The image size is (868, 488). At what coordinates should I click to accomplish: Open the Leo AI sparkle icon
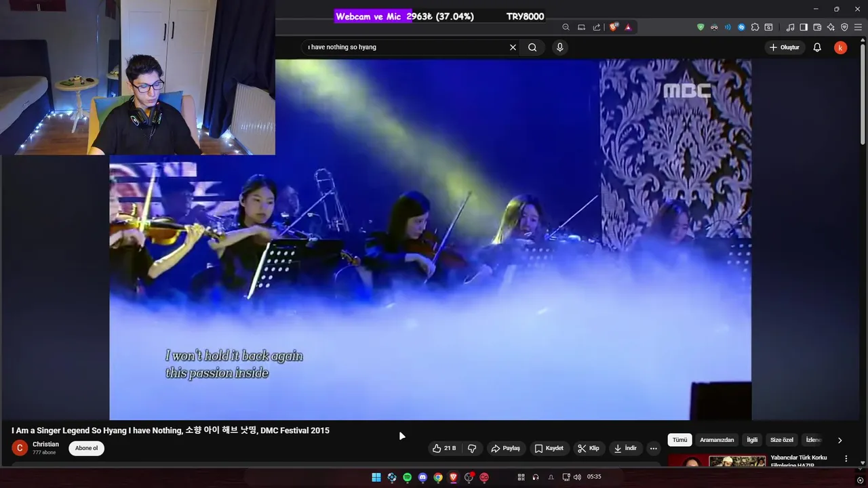(831, 27)
